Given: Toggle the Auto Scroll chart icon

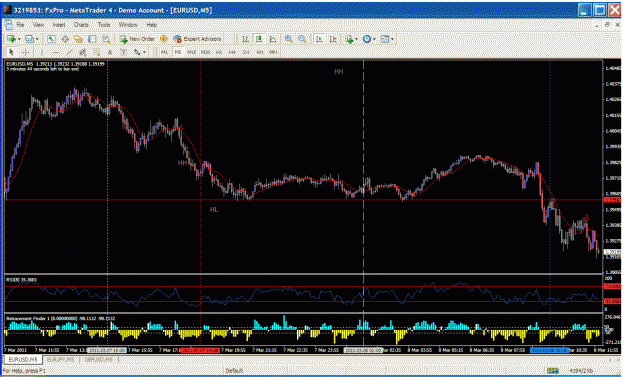Looking at the screenshot, I should pyautogui.click(x=319, y=39).
